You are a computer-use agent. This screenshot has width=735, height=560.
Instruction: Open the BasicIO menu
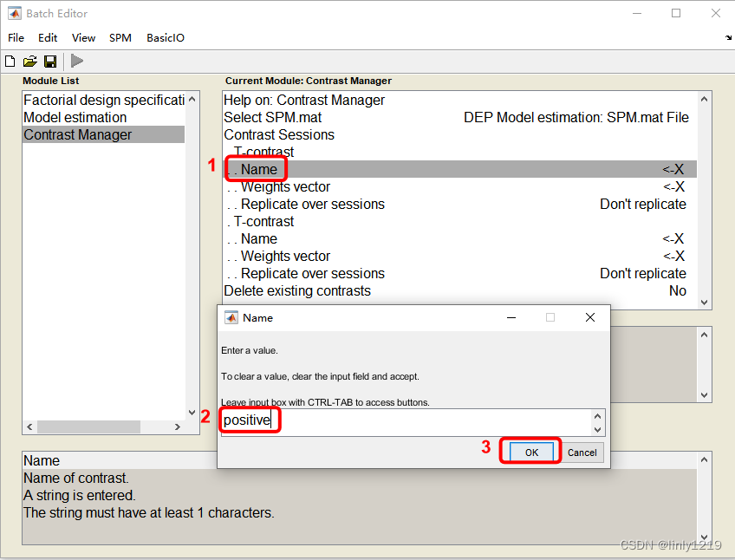(165, 37)
